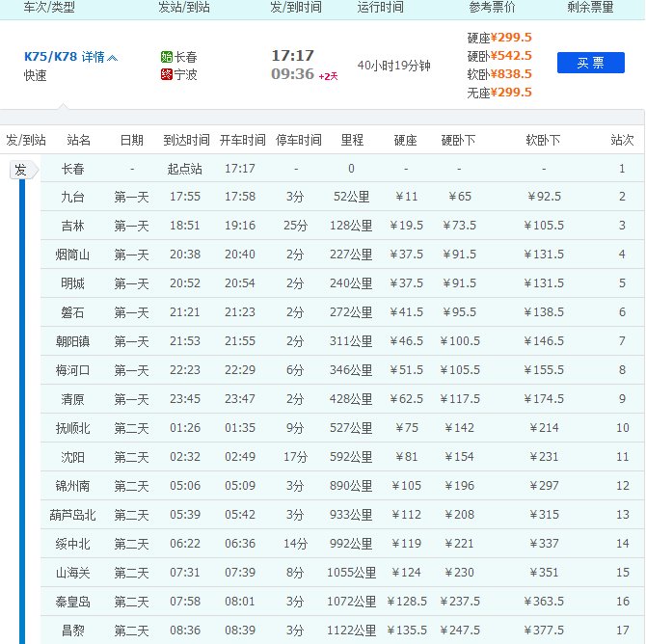Click the blue 买票 buy ticket button

coord(590,63)
